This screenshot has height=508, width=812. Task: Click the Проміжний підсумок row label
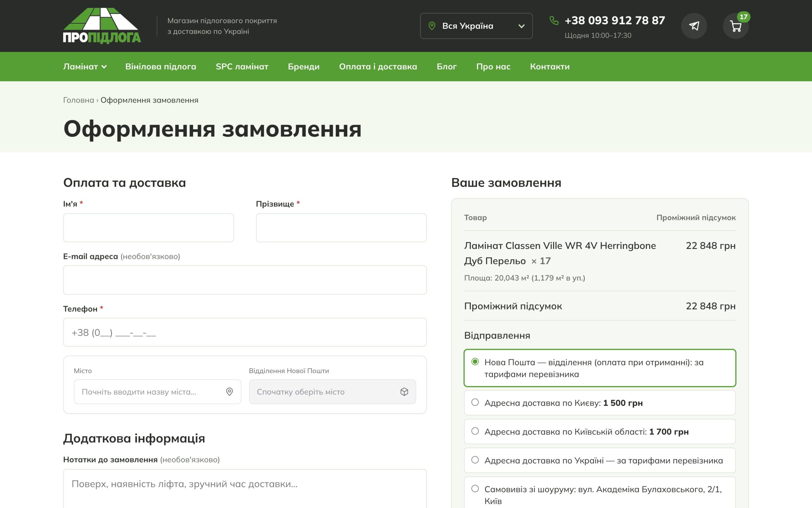click(513, 306)
